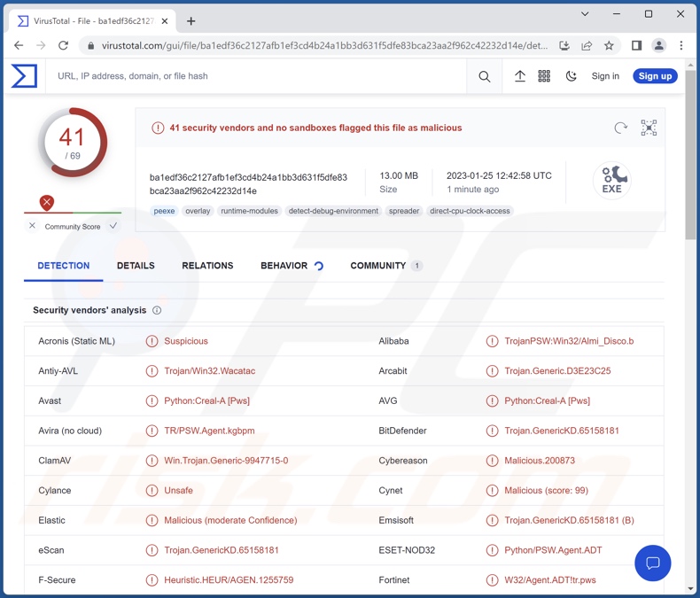Click the 13.00 MB size value
This screenshot has width=700, height=598.
[x=399, y=175]
